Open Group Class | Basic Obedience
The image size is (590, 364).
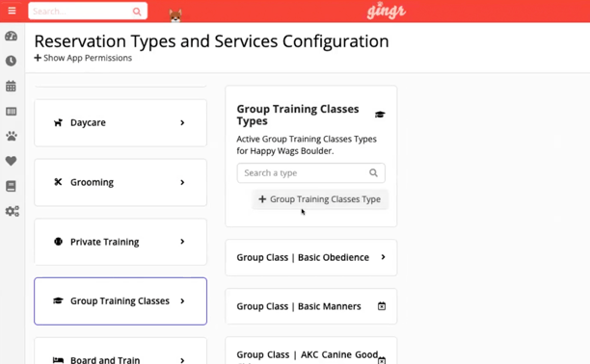[x=311, y=257]
